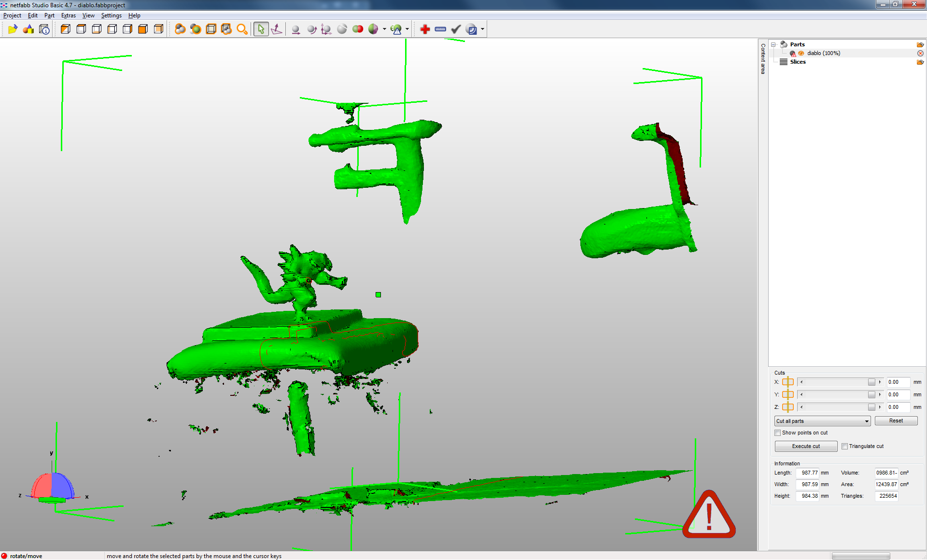Viewport: 927px width, 560px height.
Task: Click zoom to platform cube icon
Action: click(x=211, y=29)
